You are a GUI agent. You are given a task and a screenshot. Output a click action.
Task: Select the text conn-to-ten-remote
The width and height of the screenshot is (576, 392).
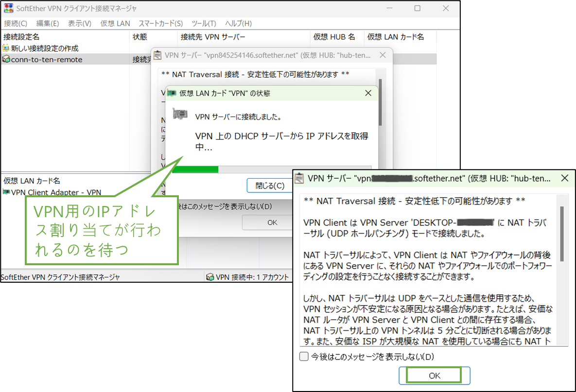click(x=47, y=59)
